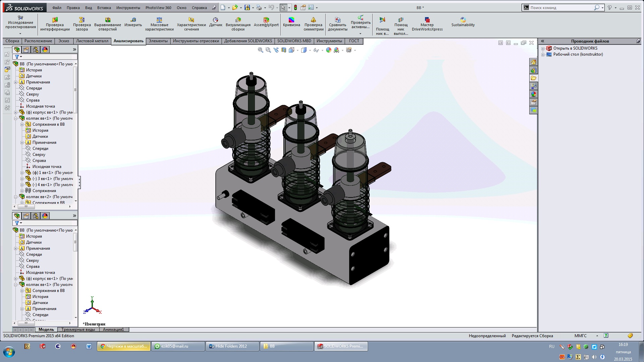Viewport: 644px width, 362px height.
Task: Click the RU language indicator in system tray
Action: tap(552, 347)
